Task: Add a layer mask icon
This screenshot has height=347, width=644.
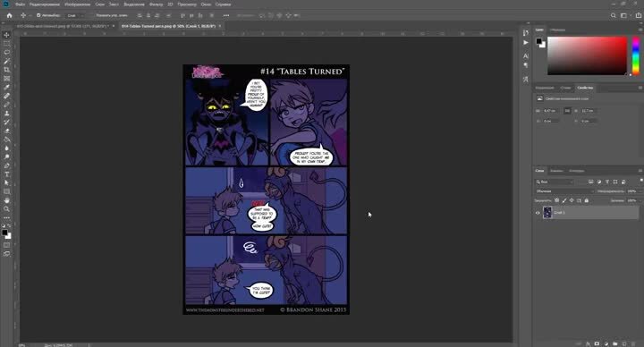Action: click(597, 343)
